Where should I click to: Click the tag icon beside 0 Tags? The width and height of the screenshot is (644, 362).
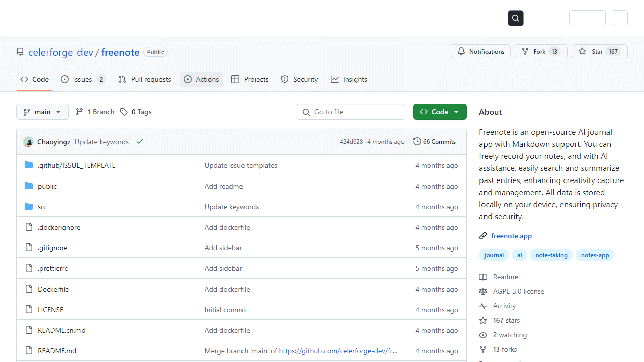click(x=124, y=112)
